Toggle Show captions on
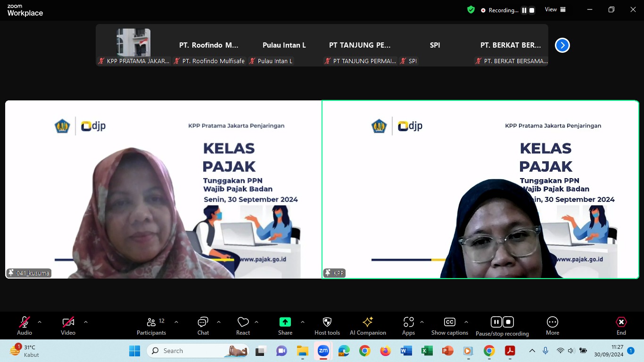 point(450,326)
